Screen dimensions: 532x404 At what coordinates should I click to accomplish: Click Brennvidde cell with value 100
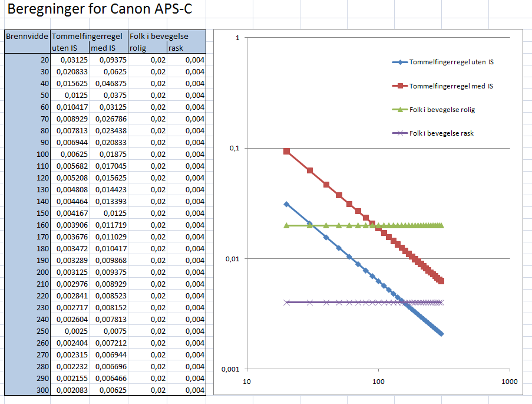click(27, 155)
